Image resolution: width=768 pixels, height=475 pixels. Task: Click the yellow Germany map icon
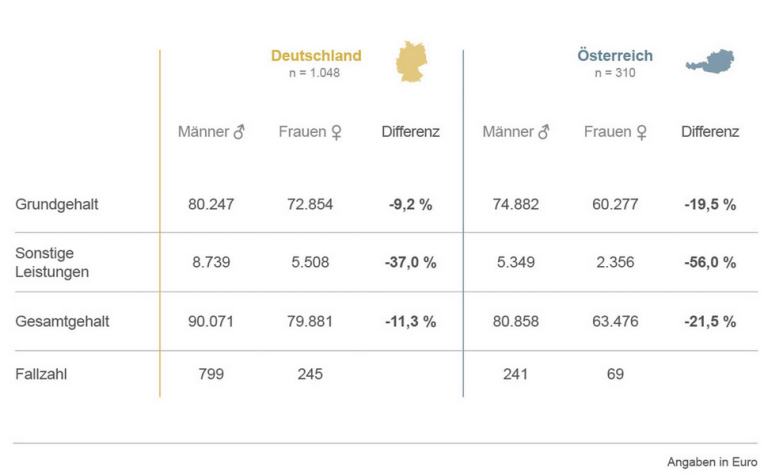416,61
